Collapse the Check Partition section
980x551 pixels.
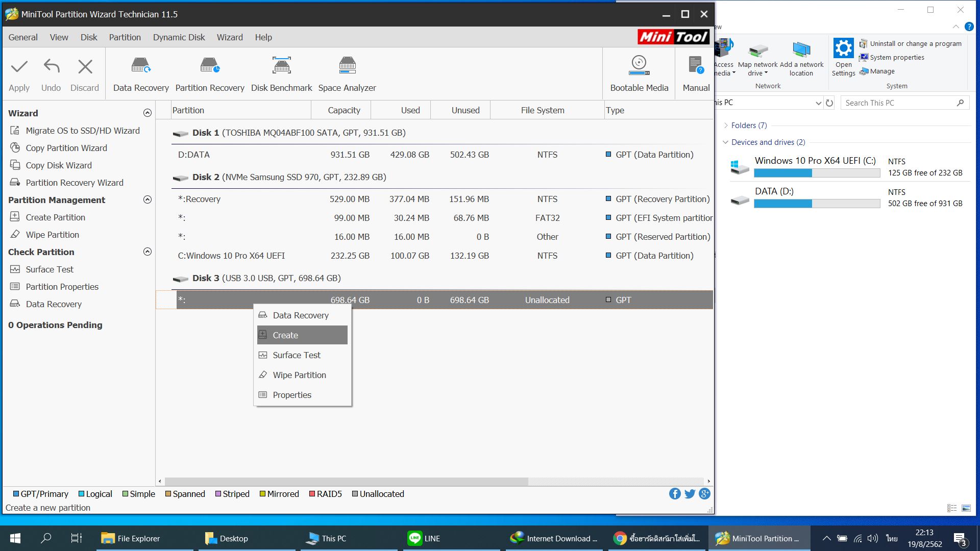148,252
